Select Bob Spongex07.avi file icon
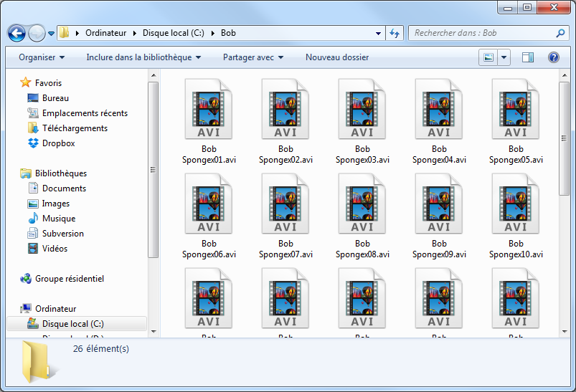This screenshot has height=392, width=576. (x=285, y=204)
